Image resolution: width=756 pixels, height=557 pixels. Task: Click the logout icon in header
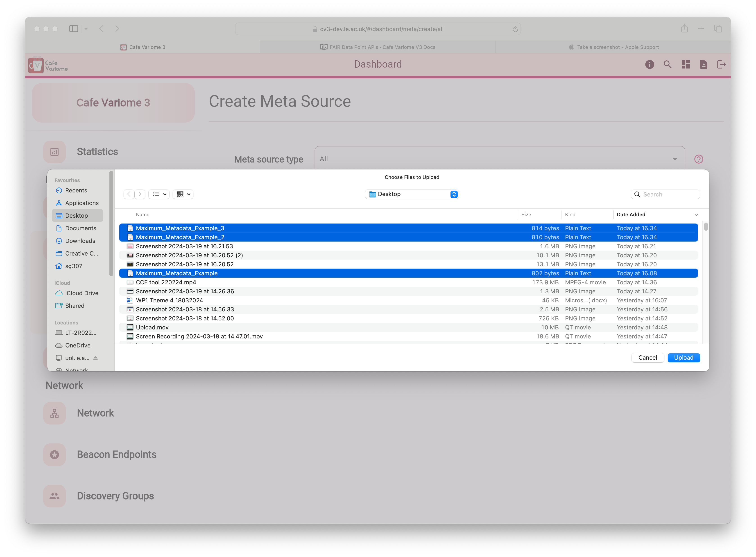click(x=721, y=64)
